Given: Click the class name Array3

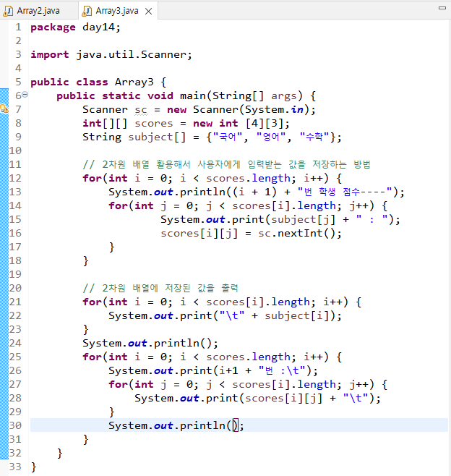Looking at the screenshot, I should point(134,82).
